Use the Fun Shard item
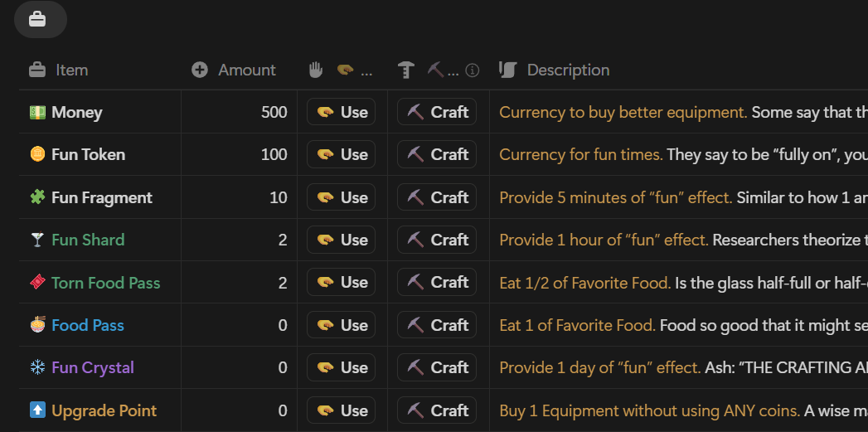 (x=342, y=240)
